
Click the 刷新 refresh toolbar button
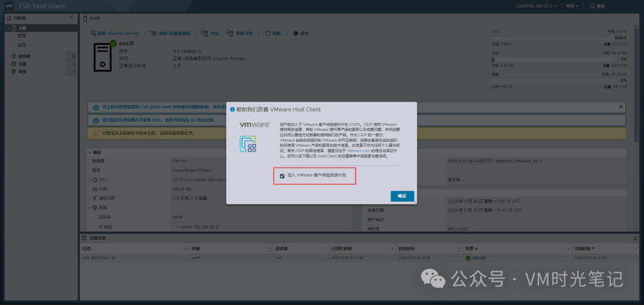(x=273, y=33)
